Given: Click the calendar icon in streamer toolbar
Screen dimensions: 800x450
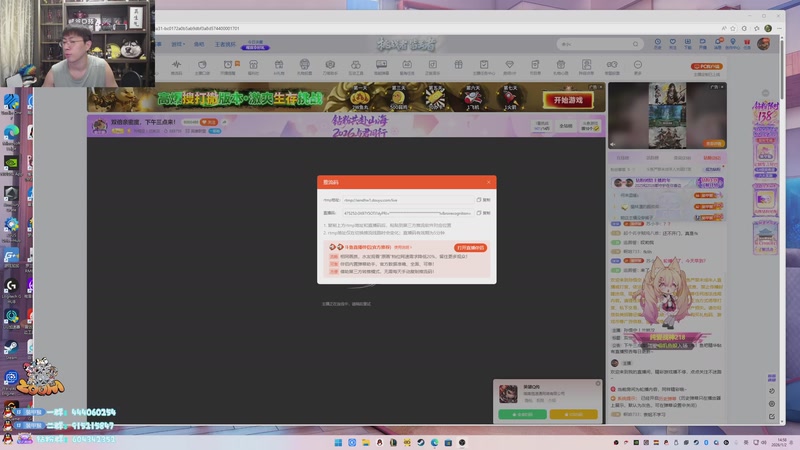Looking at the screenshot, I should click(560, 67).
